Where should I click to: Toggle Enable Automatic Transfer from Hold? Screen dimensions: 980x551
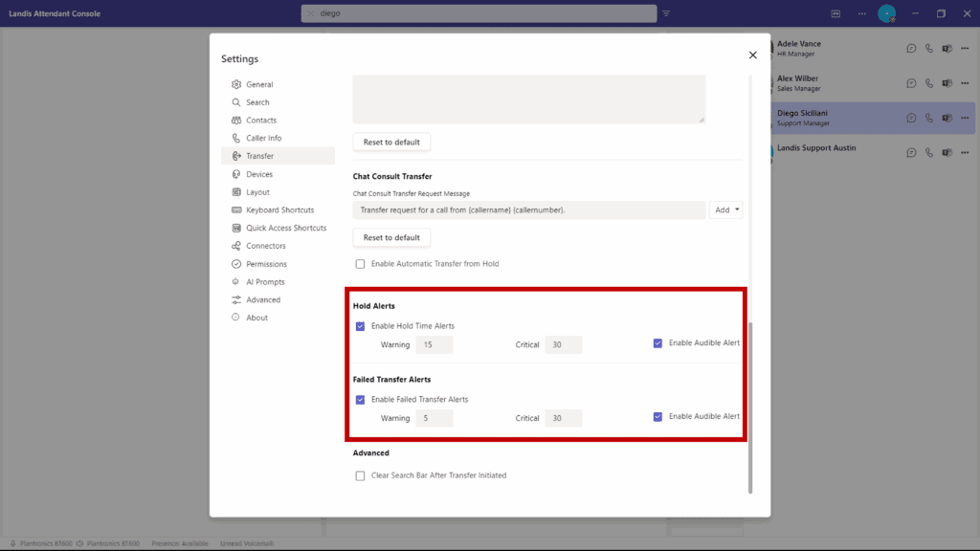[x=360, y=264]
